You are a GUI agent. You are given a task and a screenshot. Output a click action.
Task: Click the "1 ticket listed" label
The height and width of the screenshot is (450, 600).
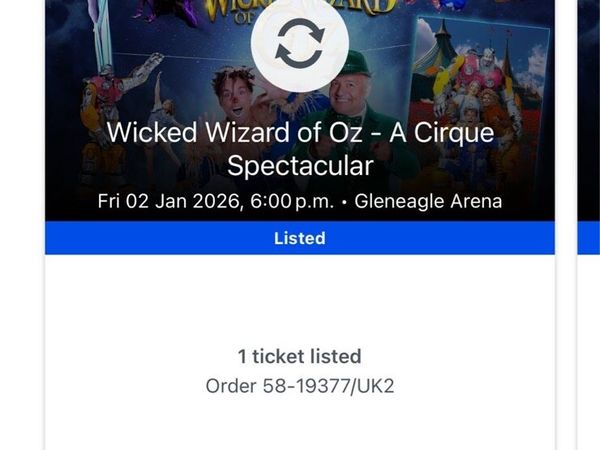[299, 356]
